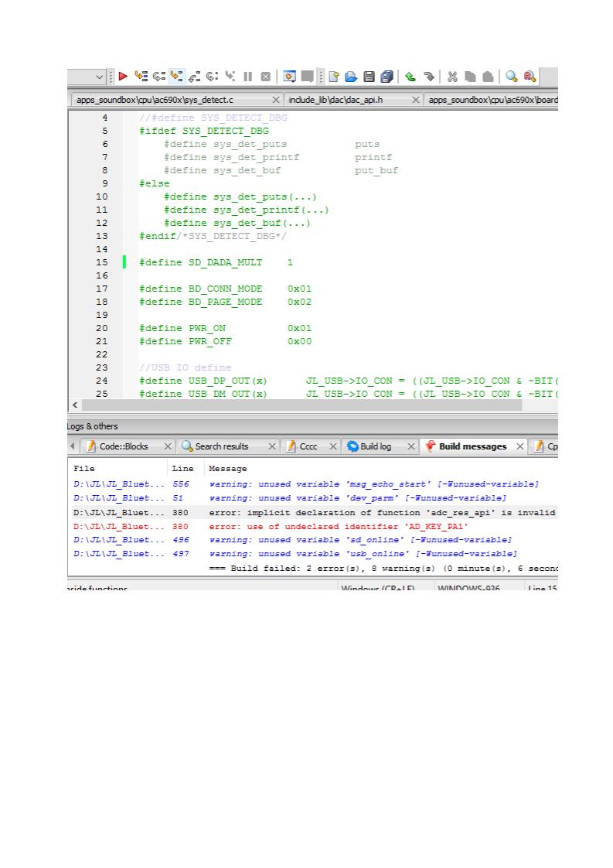The width and height of the screenshot is (613, 868).
Task: Click the Save file floppy icon
Action: click(x=370, y=77)
